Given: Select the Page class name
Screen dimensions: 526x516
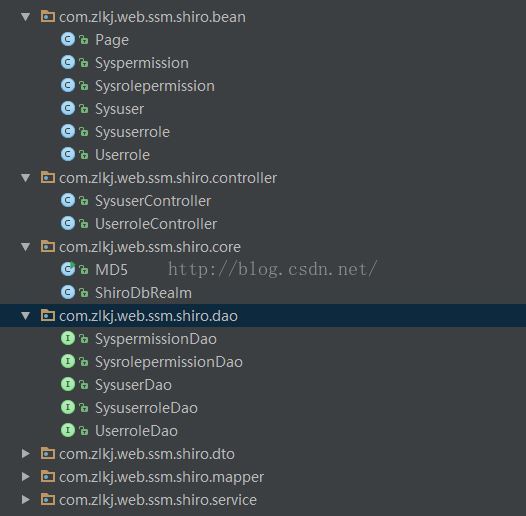Looking at the screenshot, I should 112,40.
